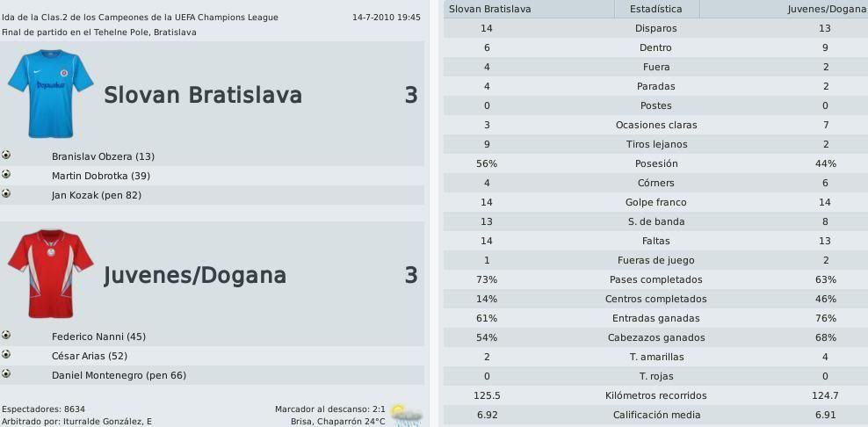
Task: Select scorer Branislav Obzera (13)
Action: click(x=103, y=156)
